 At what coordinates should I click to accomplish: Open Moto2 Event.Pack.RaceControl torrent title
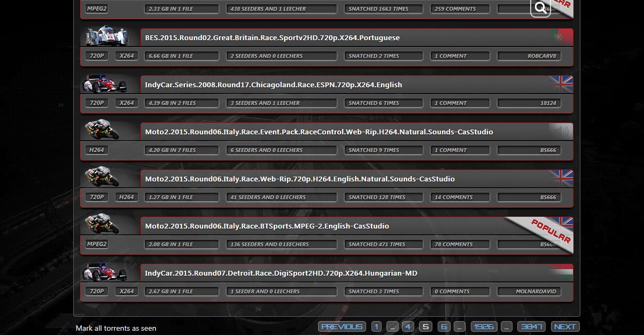319,132
